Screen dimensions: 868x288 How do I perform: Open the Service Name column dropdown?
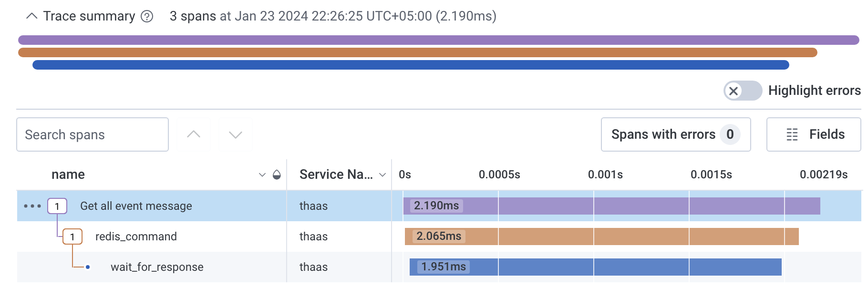[x=382, y=175]
